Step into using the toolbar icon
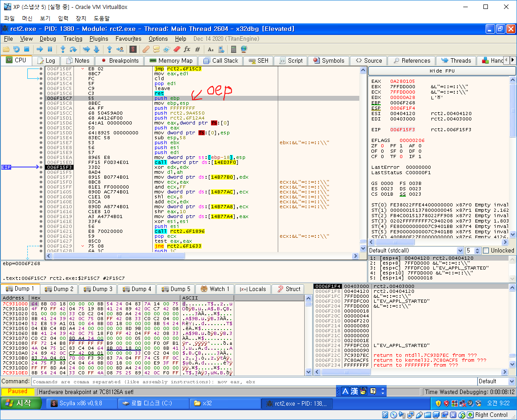Viewport: 517px width, 420px height. 63,49
